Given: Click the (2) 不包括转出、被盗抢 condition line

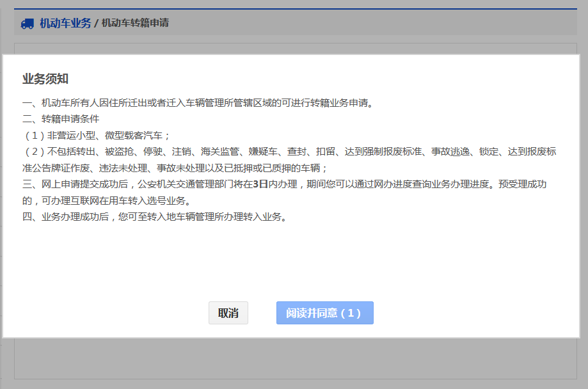Looking at the screenshot, I should (288, 152).
